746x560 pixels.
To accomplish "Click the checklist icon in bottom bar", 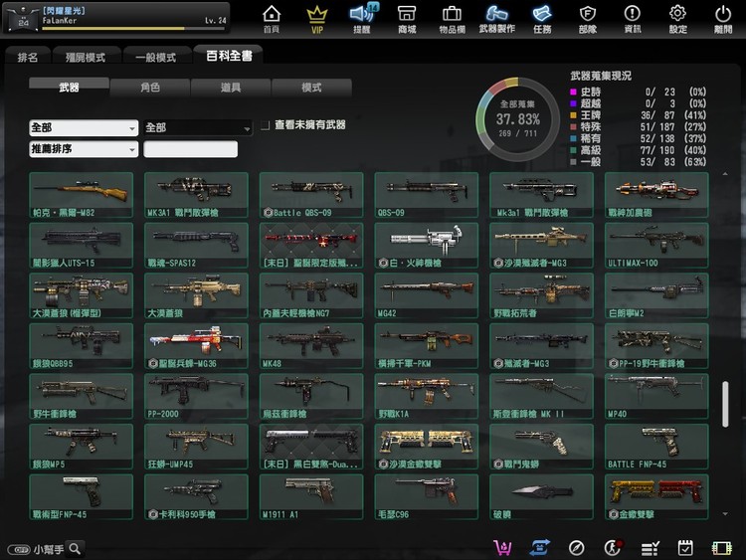I will click(x=650, y=549).
